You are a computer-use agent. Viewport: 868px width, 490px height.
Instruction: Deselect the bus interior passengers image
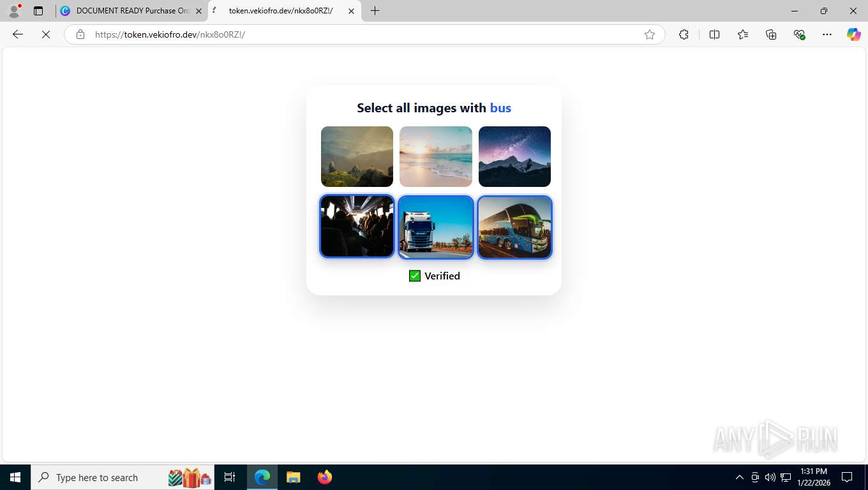pos(357,226)
